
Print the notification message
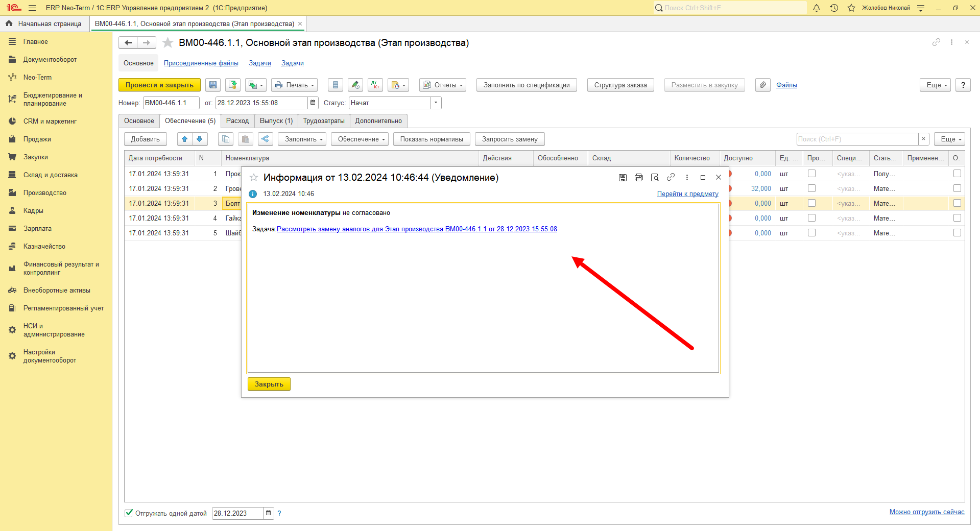tap(638, 177)
